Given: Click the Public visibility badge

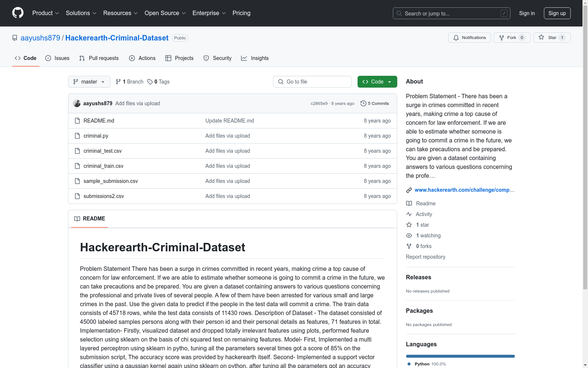Looking at the screenshot, I should [180, 38].
